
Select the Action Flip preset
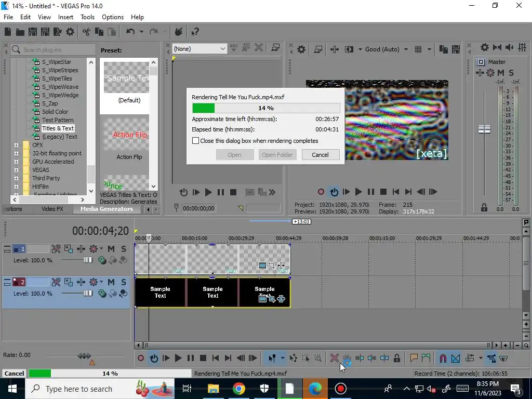129,140
